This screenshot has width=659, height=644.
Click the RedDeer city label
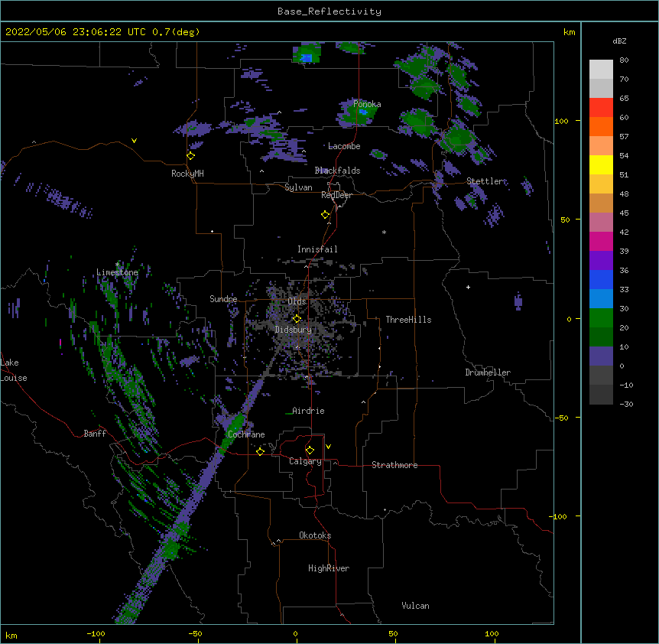click(336, 195)
